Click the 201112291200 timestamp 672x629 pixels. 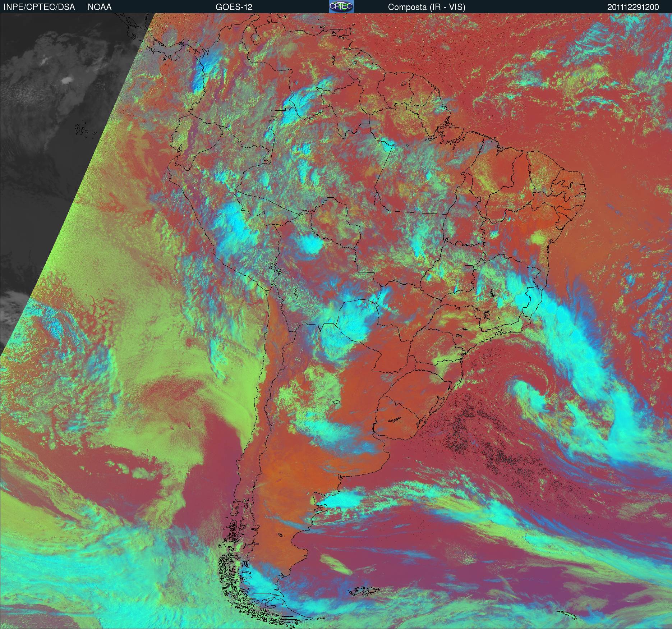pos(633,7)
